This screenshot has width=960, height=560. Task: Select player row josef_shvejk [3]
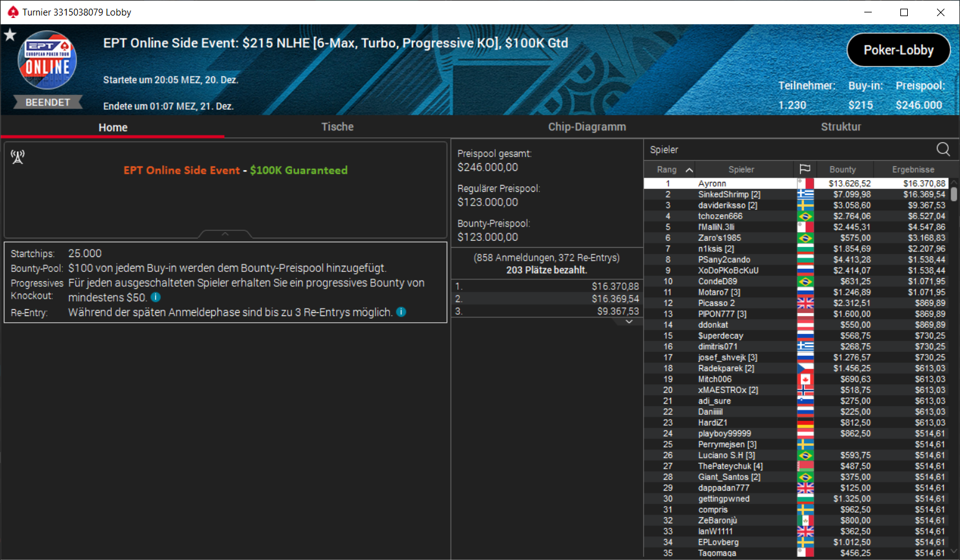(x=797, y=358)
